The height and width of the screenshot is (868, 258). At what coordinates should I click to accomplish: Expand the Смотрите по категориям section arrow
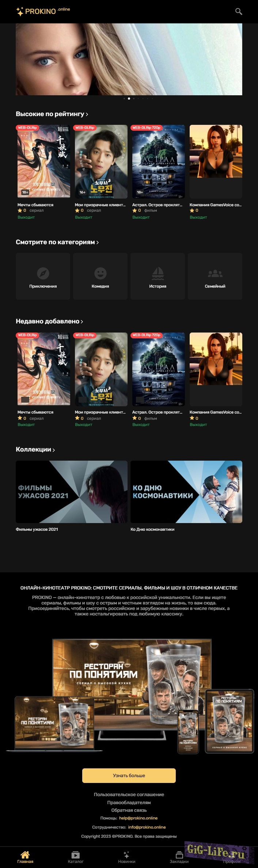click(x=98, y=243)
